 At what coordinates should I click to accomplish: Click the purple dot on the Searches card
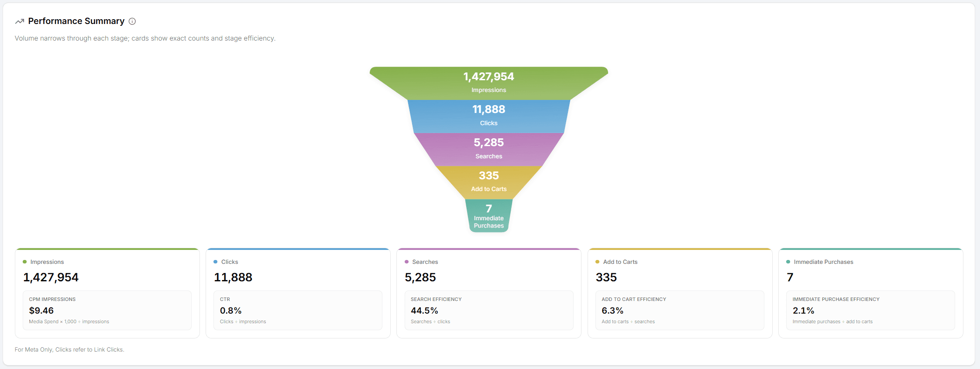coord(406,262)
